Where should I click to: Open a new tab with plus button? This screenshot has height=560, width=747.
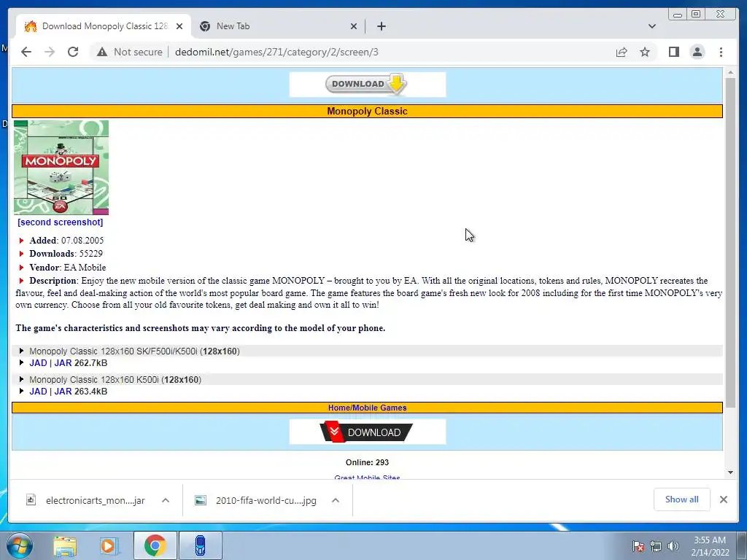pos(381,26)
